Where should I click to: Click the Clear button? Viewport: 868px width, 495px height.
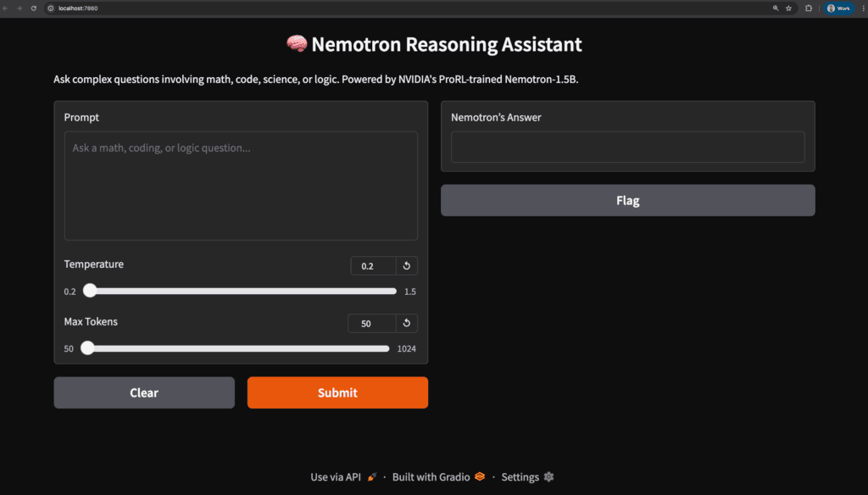coord(144,392)
